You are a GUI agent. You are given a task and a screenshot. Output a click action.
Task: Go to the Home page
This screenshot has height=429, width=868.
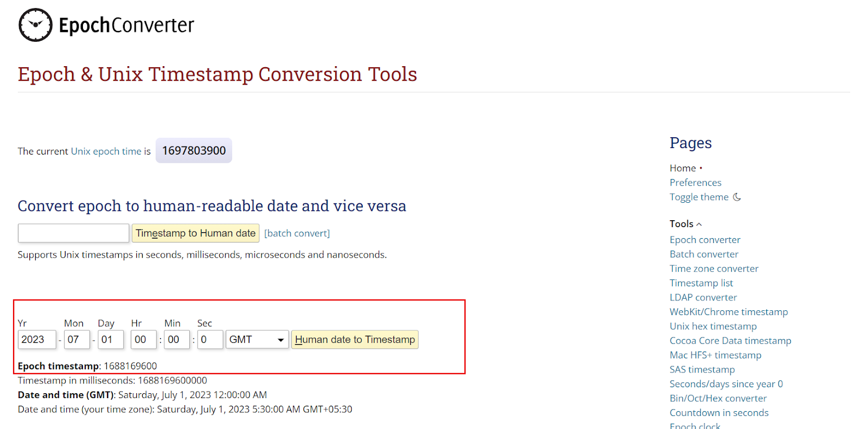coord(682,168)
